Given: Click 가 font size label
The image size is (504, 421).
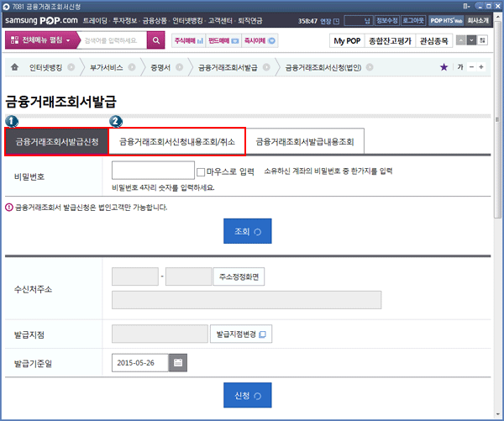Looking at the screenshot, I should (460, 67).
